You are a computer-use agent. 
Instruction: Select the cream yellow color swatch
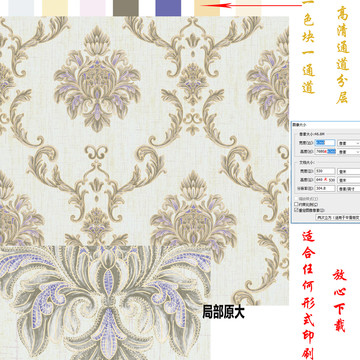(x=55, y=8)
